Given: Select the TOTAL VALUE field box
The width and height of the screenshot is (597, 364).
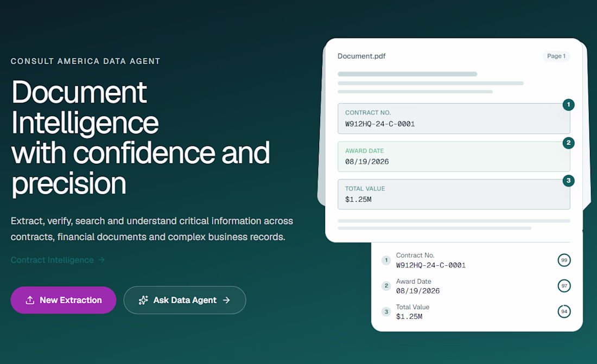Looking at the screenshot, I should 454,194.
